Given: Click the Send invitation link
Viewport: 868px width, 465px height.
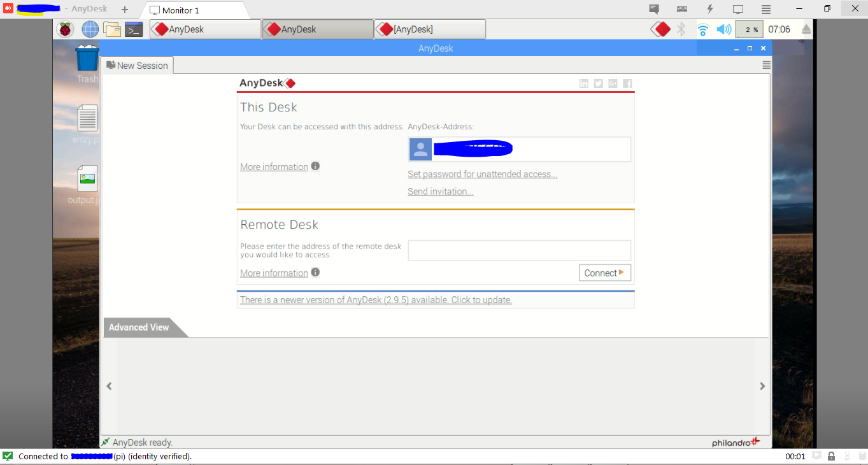Looking at the screenshot, I should (x=441, y=191).
